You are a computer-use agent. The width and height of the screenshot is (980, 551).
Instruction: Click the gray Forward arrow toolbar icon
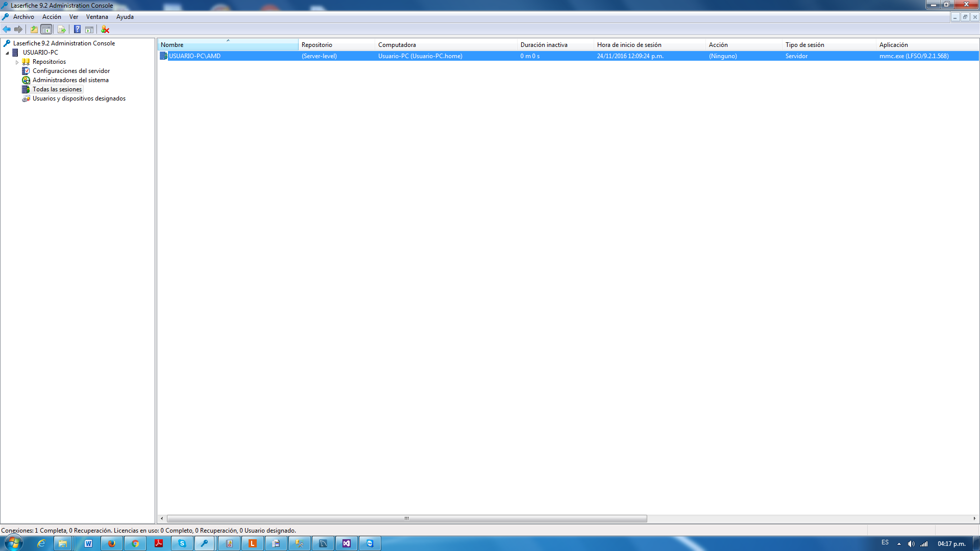coord(18,30)
